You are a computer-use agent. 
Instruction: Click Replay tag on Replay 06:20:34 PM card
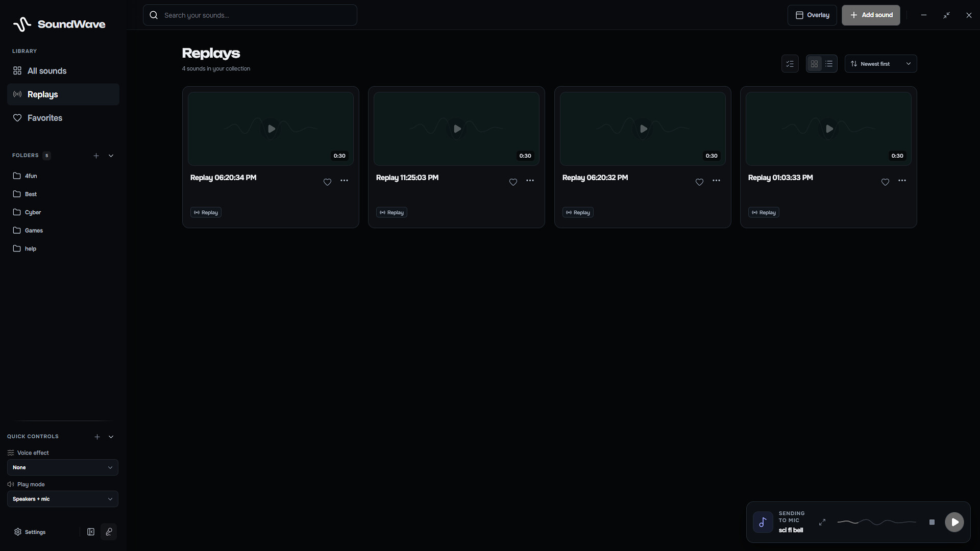coord(206,213)
